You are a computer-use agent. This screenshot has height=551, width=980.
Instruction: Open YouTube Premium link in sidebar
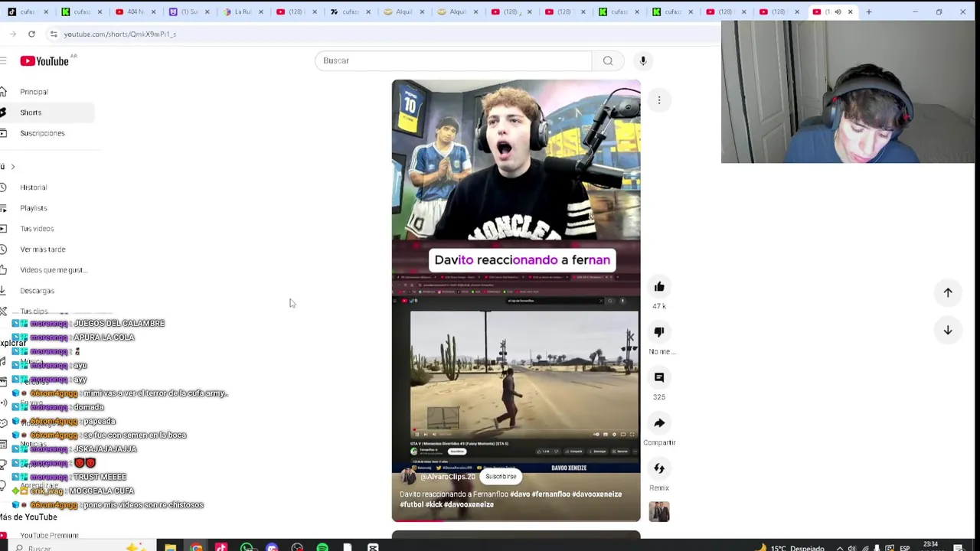pyautogui.click(x=49, y=536)
